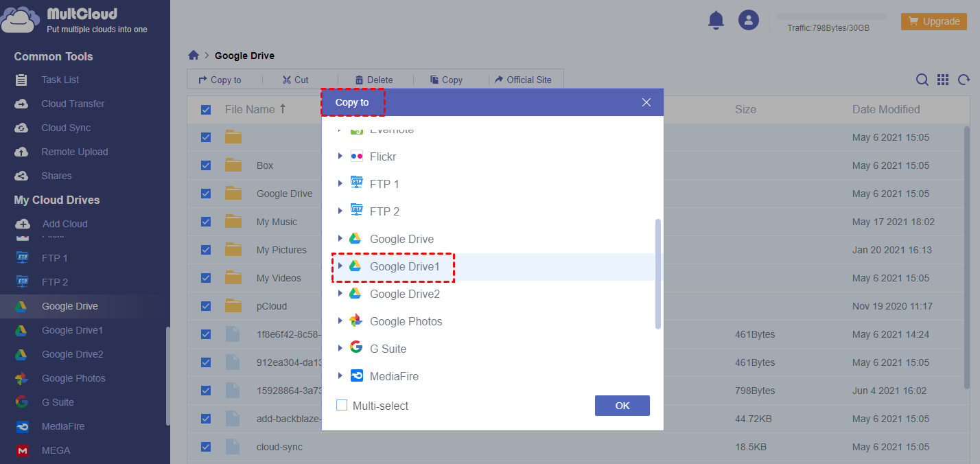980x464 pixels.
Task: Select Flickr label in dialog tree
Action: click(383, 156)
